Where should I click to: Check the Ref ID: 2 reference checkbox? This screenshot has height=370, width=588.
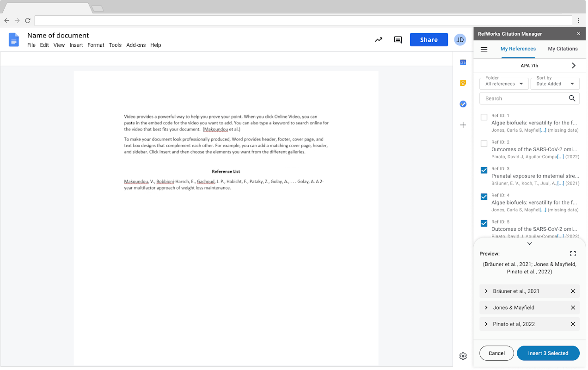(x=484, y=144)
